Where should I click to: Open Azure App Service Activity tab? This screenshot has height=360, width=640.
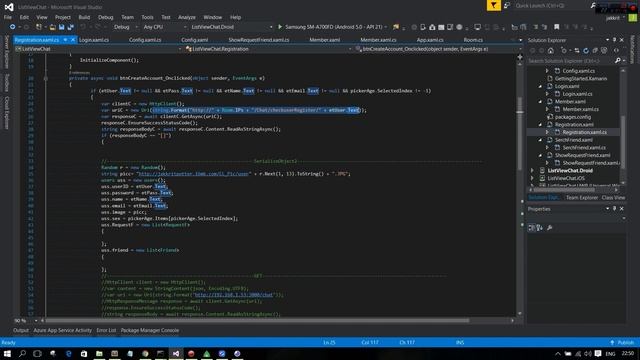(62, 330)
